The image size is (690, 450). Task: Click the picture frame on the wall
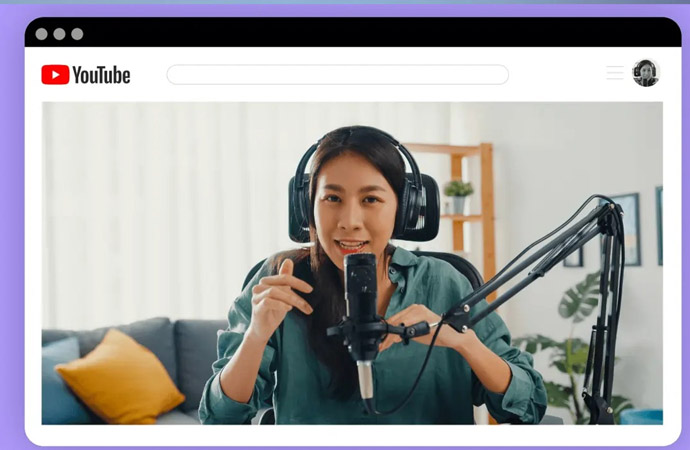pos(626,230)
